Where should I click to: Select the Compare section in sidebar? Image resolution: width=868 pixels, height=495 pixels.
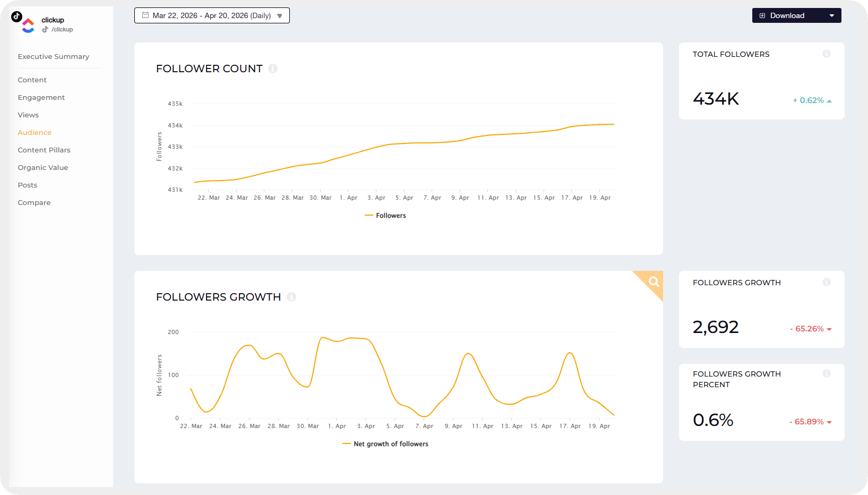click(34, 202)
